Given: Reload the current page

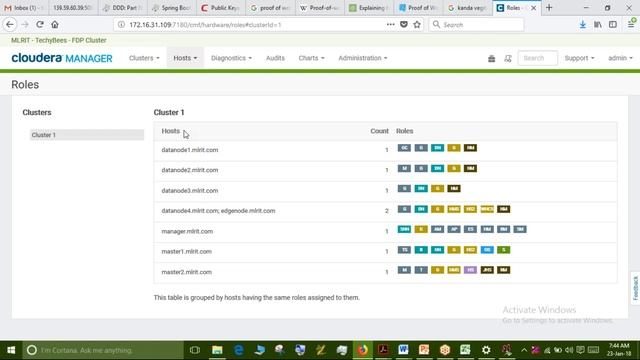Looking at the screenshot, I should click(40, 24).
